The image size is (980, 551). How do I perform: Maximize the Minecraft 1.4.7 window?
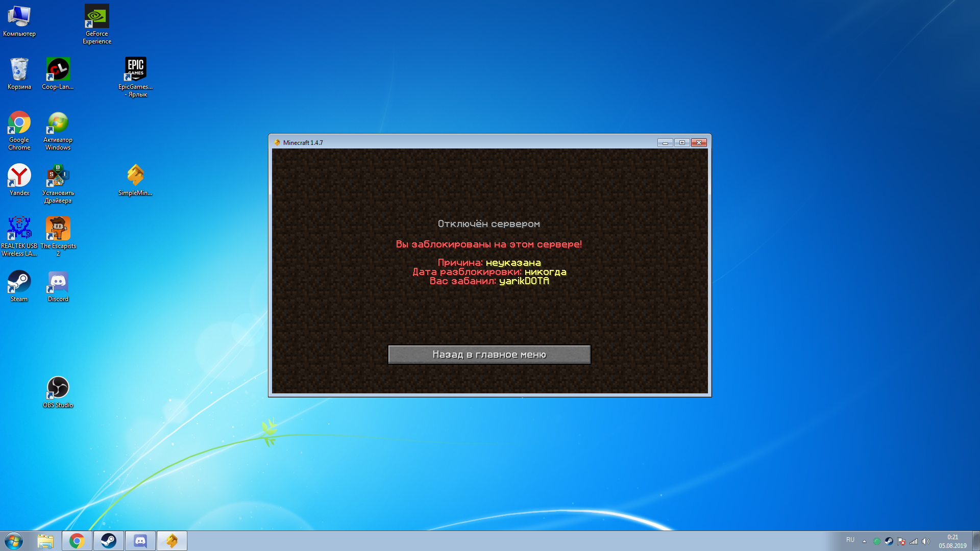pyautogui.click(x=682, y=143)
